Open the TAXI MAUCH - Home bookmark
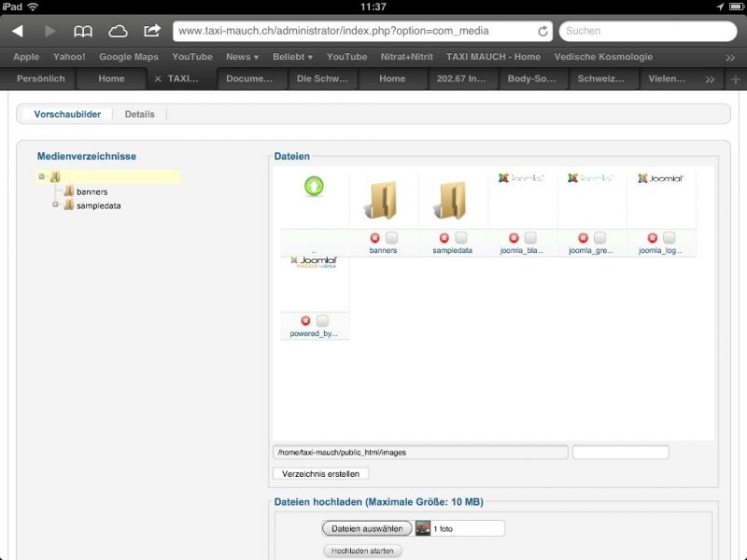The image size is (747, 560). pos(493,57)
